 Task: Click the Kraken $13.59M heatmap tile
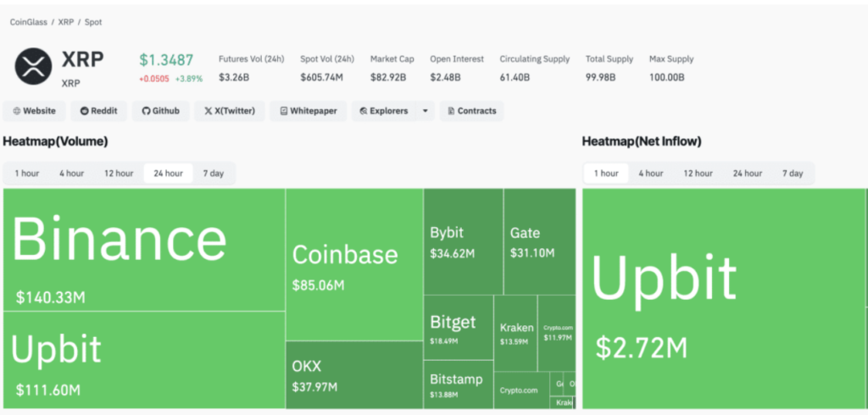click(515, 333)
